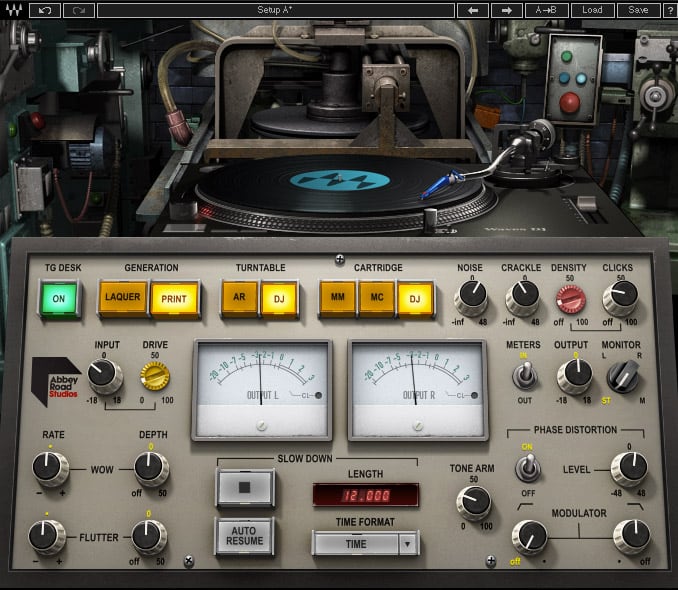Viewport: 678px width, 590px height.
Task: Click the Abbey Road Studios logo
Action: (x=57, y=381)
